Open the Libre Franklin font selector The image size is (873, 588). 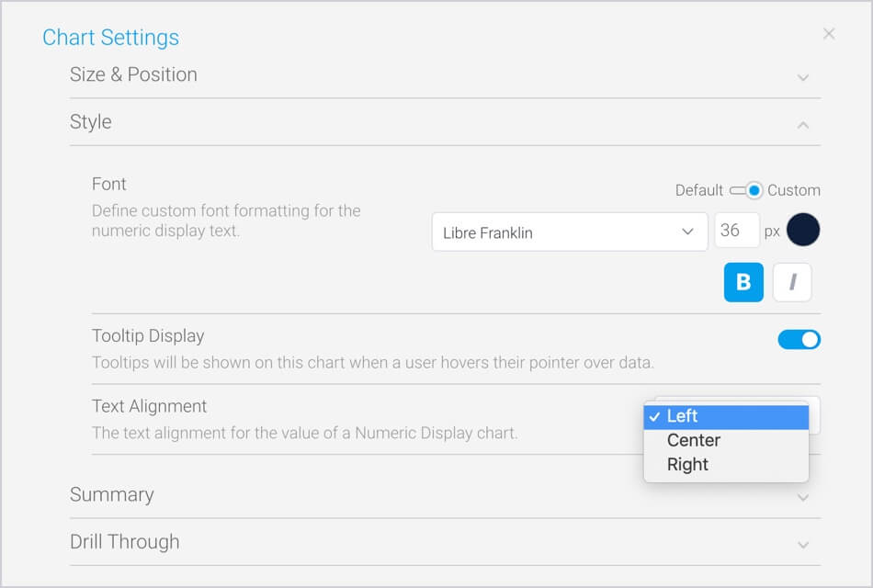tap(569, 232)
